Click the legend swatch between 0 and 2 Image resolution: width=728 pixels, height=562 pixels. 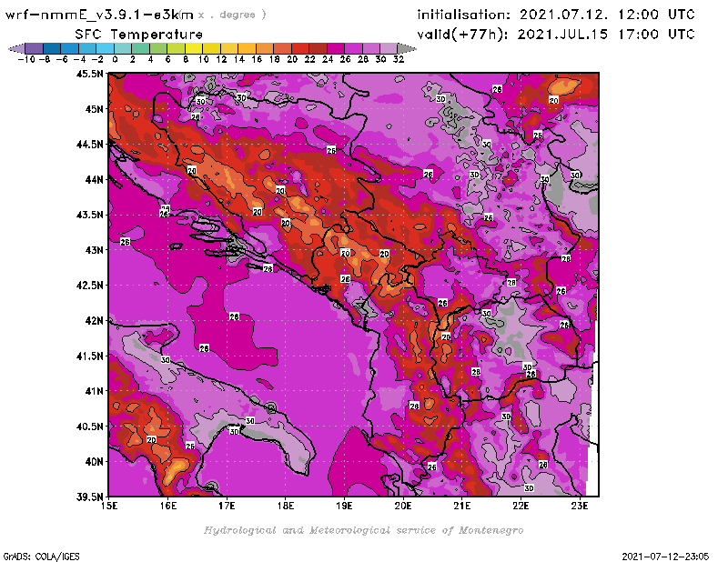pyautogui.click(x=123, y=48)
